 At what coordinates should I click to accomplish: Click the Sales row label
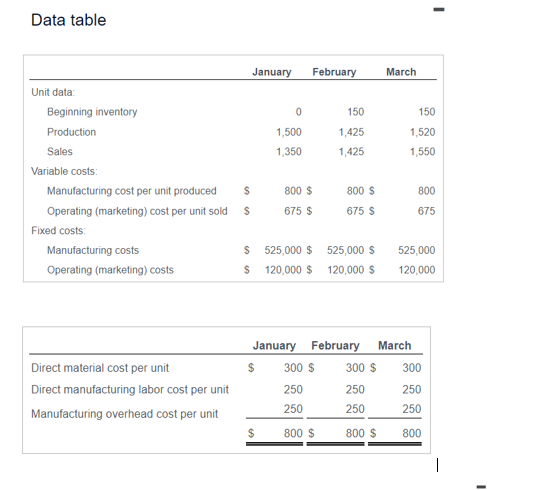click(x=60, y=152)
